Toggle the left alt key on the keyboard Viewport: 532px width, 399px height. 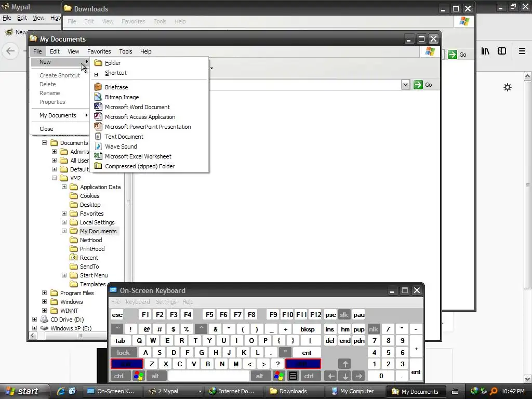click(155, 376)
